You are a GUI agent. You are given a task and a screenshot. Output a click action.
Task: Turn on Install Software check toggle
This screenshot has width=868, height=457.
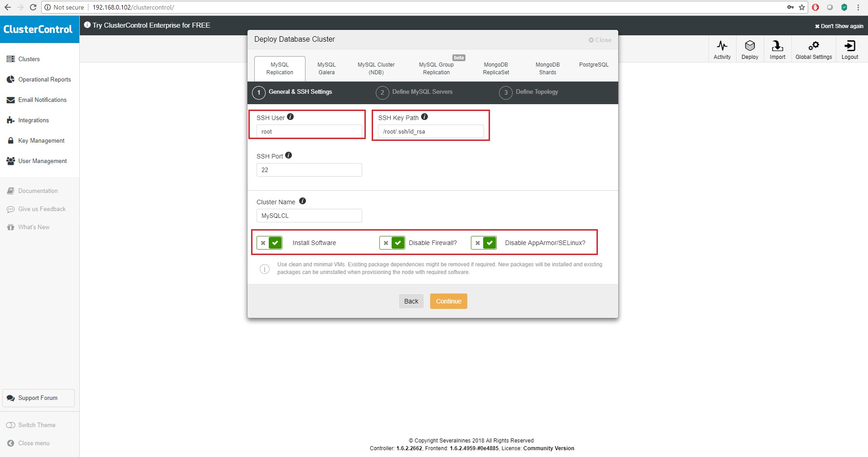coord(276,243)
